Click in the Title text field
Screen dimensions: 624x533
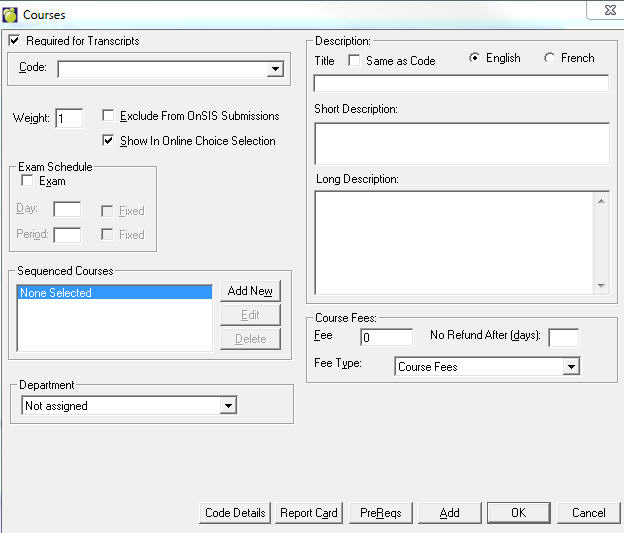(461, 84)
